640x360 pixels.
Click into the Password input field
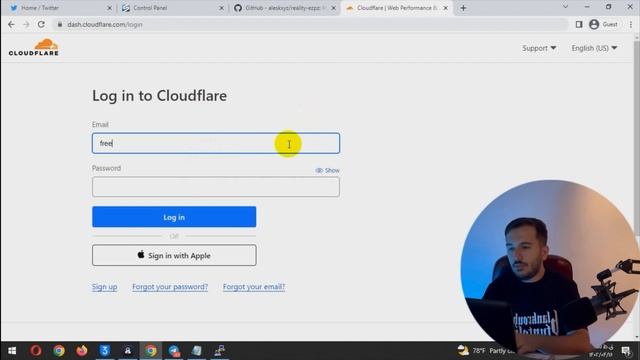[216, 187]
